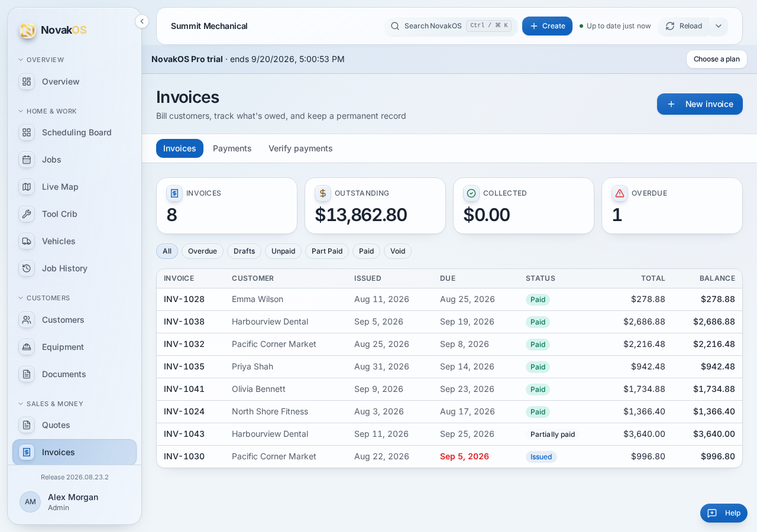The width and height of the screenshot is (757, 532).
Task: Reload the page data
Action: point(684,26)
